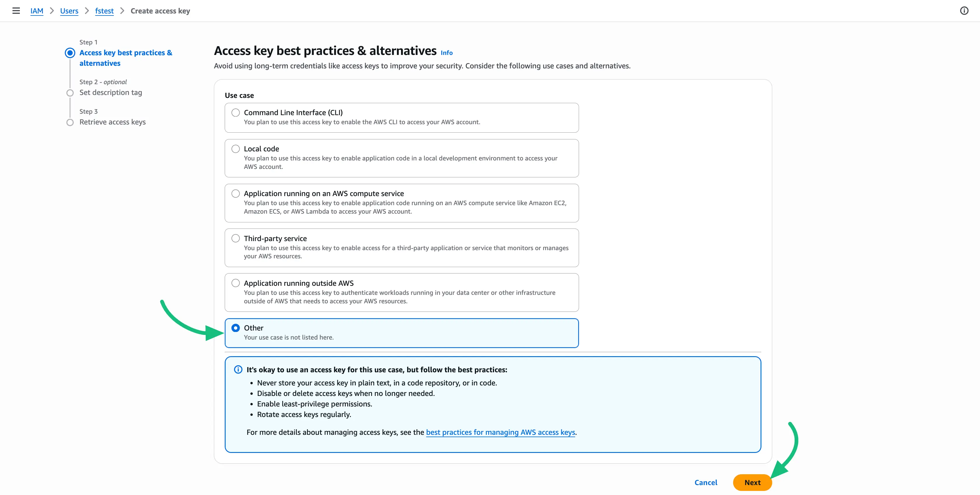
Task: Open best practices for managing AWS access keys
Action: pos(500,432)
